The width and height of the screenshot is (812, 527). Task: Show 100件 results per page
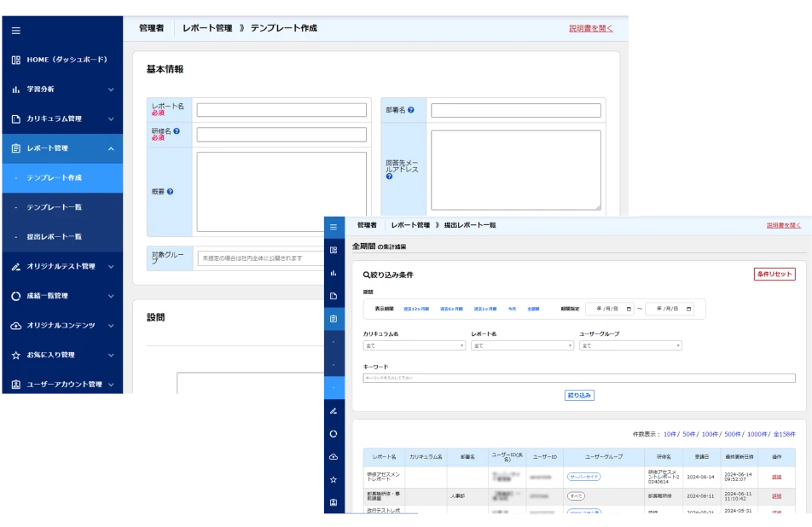tap(710, 434)
